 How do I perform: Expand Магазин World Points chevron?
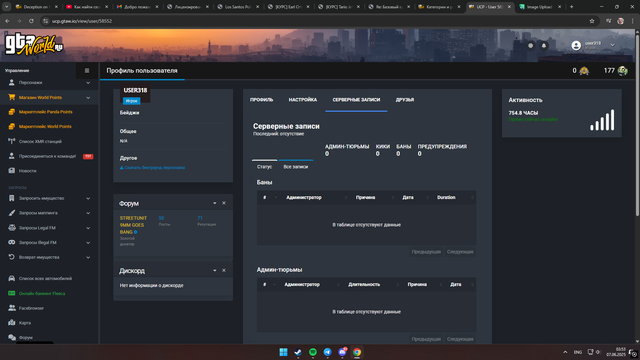tap(88, 98)
